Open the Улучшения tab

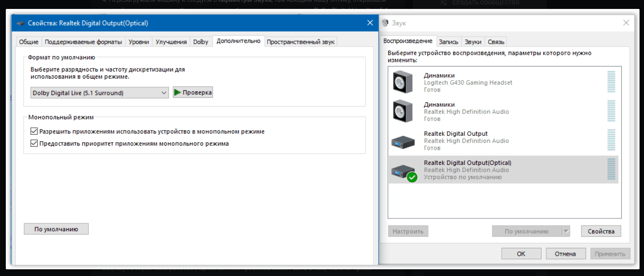click(x=171, y=42)
